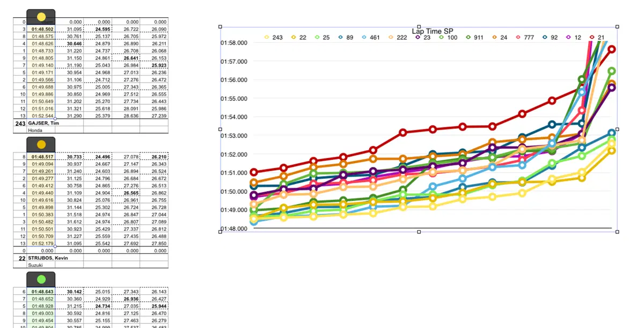Select legend entry 89 in the chart
Image resolution: width=644 pixels, height=328 pixels.
(x=346, y=38)
